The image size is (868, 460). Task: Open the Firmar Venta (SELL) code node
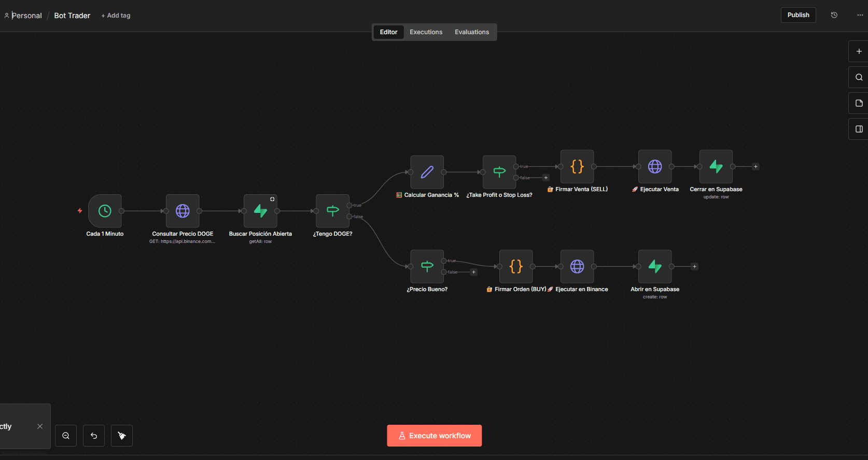[577, 166]
